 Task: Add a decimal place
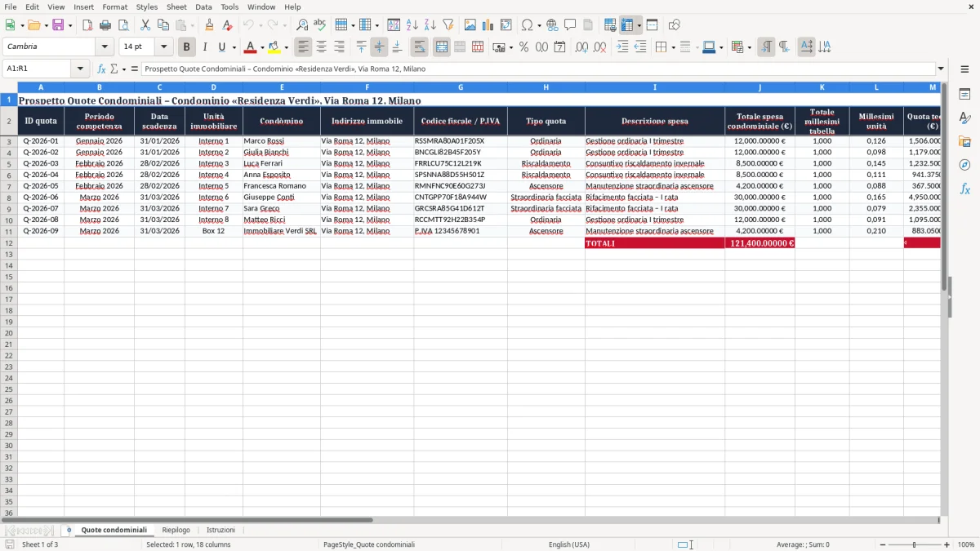tap(581, 47)
